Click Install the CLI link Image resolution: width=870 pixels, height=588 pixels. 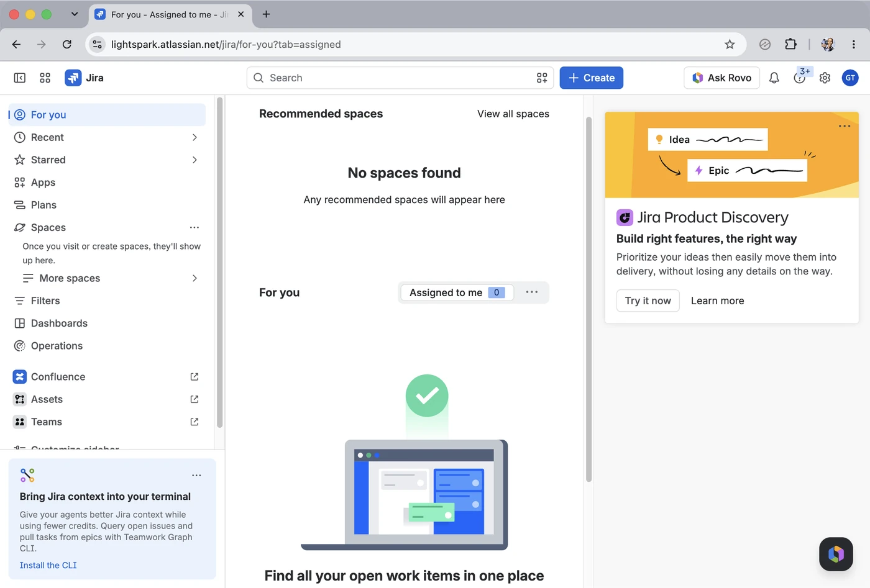[x=48, y=565]
